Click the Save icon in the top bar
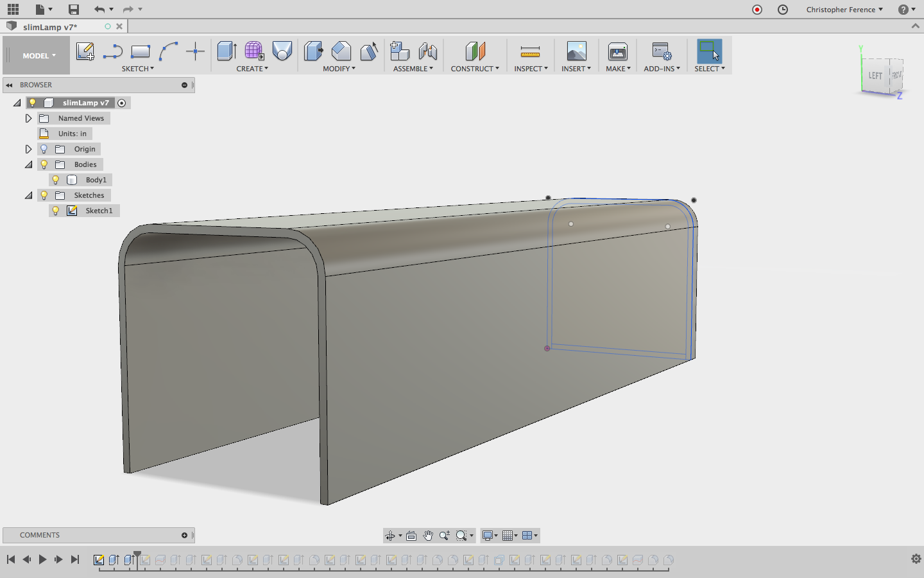 pos(74,9)
